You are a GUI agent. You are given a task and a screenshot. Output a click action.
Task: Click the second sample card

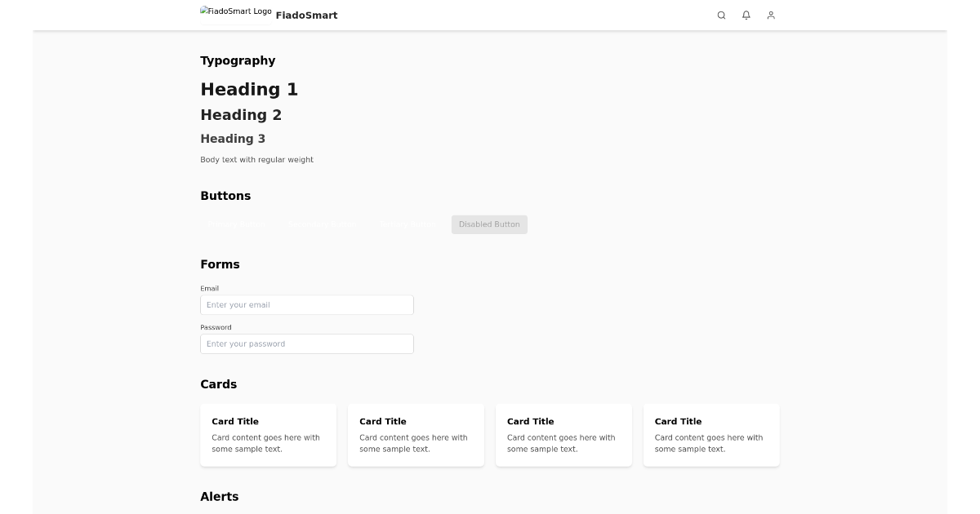pyautogui.click(x=416, y=435)
